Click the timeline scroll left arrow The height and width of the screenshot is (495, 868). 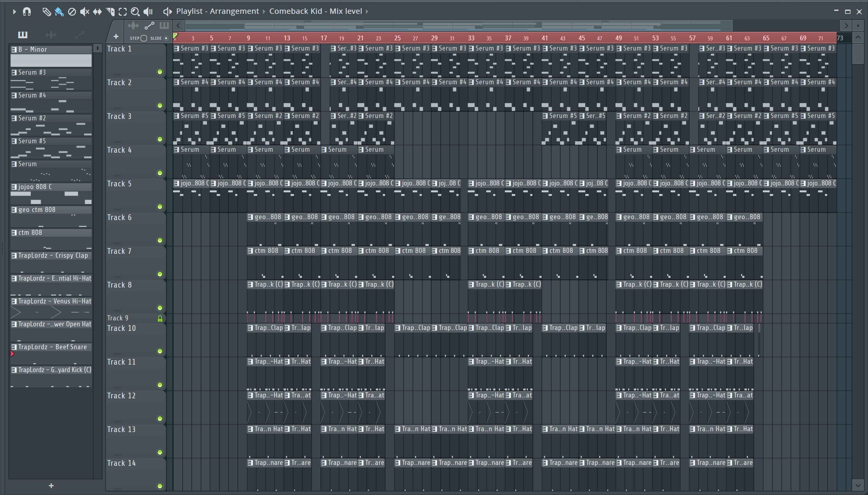point(178,26)
